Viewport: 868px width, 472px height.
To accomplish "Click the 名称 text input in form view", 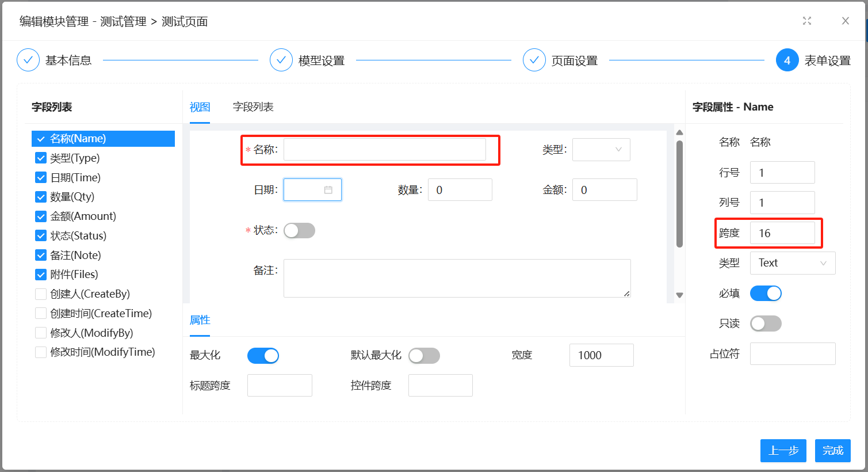I will tap(385, 150).
